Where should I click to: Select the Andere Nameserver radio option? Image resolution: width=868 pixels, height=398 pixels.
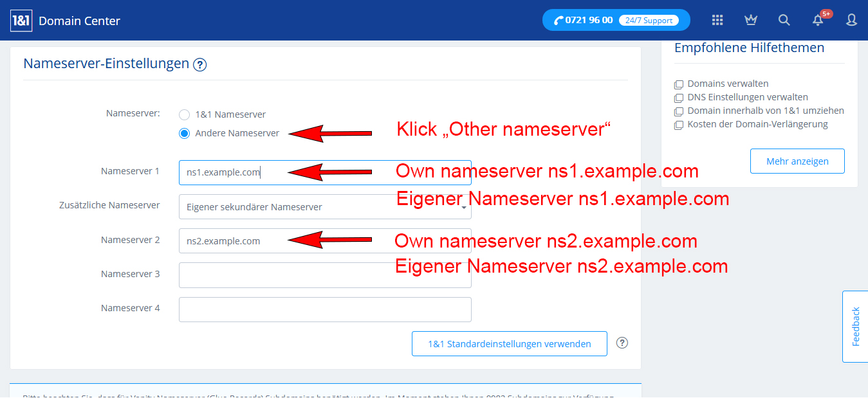click(x=185, y=133)
